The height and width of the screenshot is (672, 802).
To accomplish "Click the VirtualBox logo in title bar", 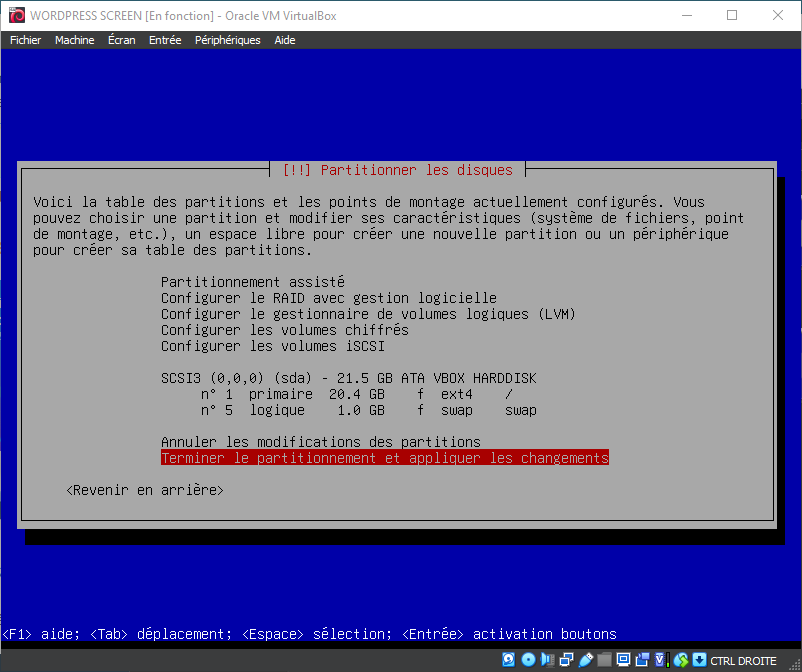I will point(15,15).
